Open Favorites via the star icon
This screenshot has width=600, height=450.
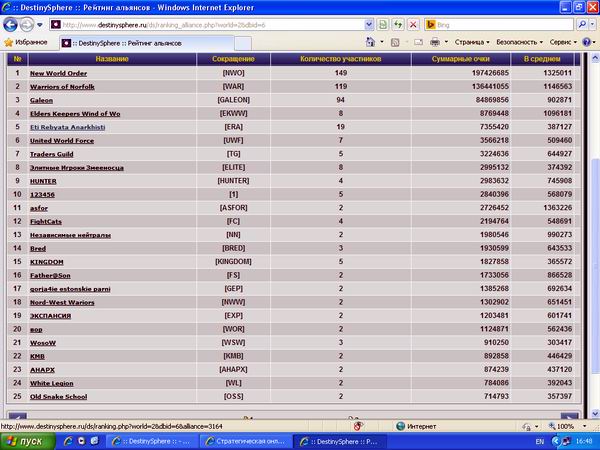(9, 43)
